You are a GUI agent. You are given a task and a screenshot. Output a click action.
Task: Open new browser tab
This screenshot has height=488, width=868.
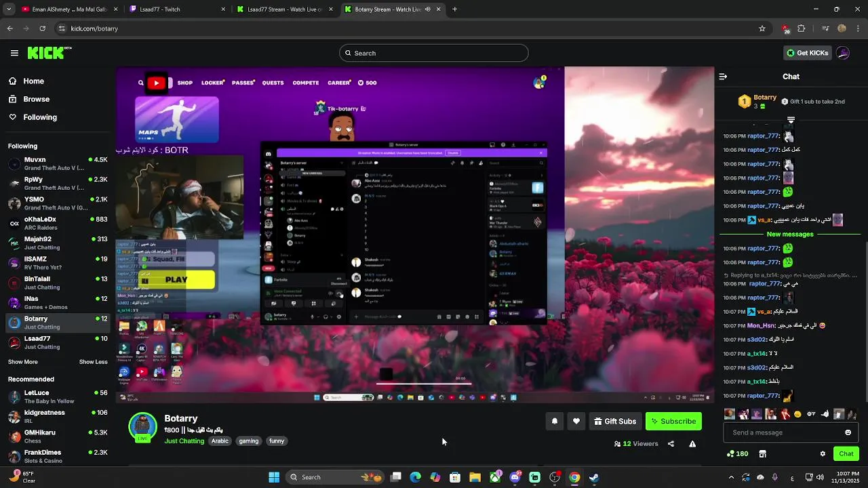pyautogui.click(x=454, y=9)
